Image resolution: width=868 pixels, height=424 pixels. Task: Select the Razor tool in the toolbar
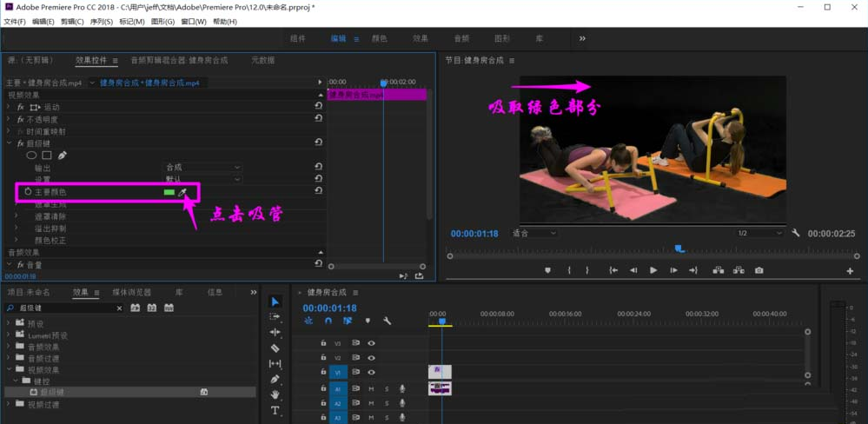coord(275,348)
